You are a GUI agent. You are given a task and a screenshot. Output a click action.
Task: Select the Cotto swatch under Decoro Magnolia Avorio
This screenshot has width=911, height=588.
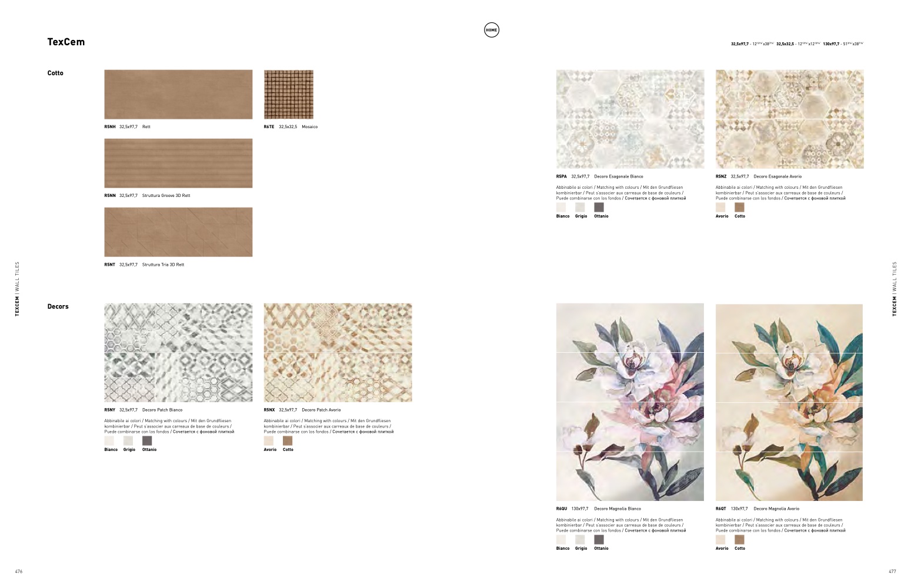(739, 539)
